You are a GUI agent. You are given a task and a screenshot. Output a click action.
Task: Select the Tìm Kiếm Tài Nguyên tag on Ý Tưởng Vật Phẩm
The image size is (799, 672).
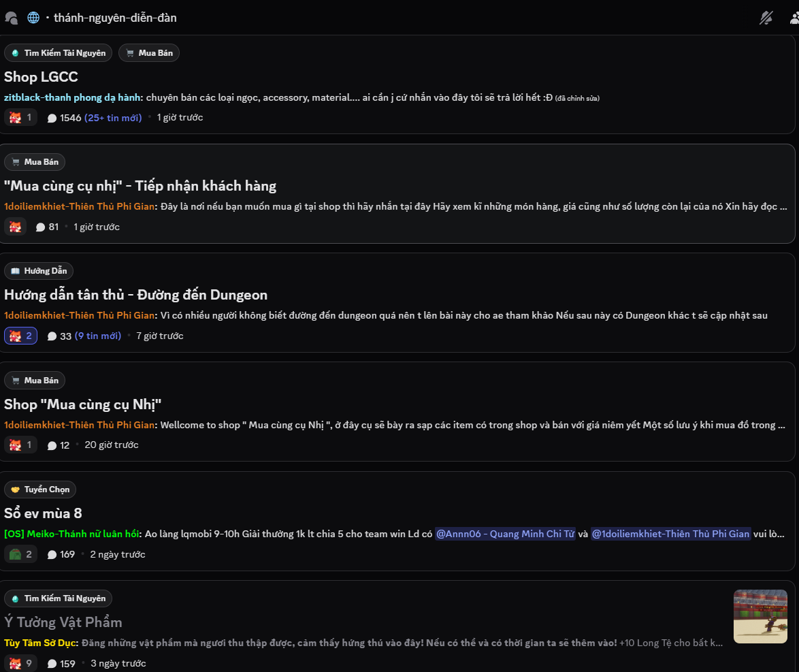coord(58,598)
